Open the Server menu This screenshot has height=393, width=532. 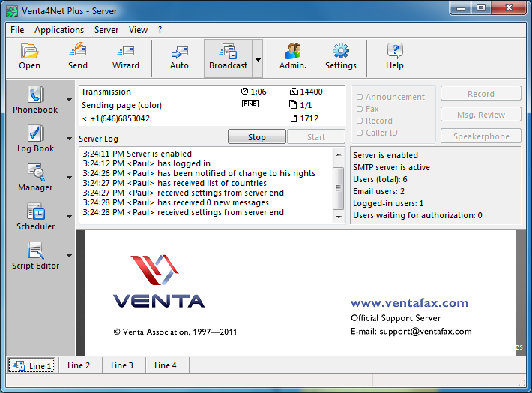[x=106, y=30]
